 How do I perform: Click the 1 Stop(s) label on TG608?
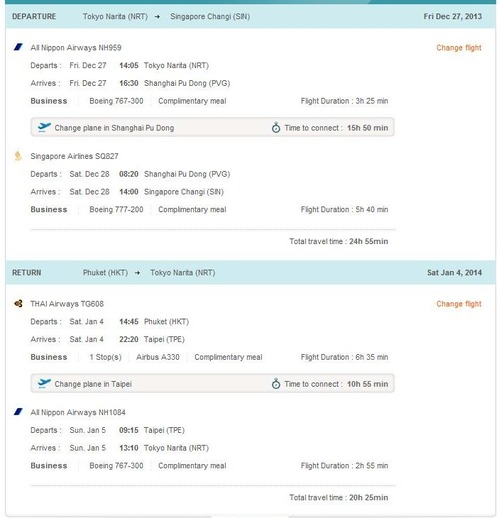pos(105,357)
